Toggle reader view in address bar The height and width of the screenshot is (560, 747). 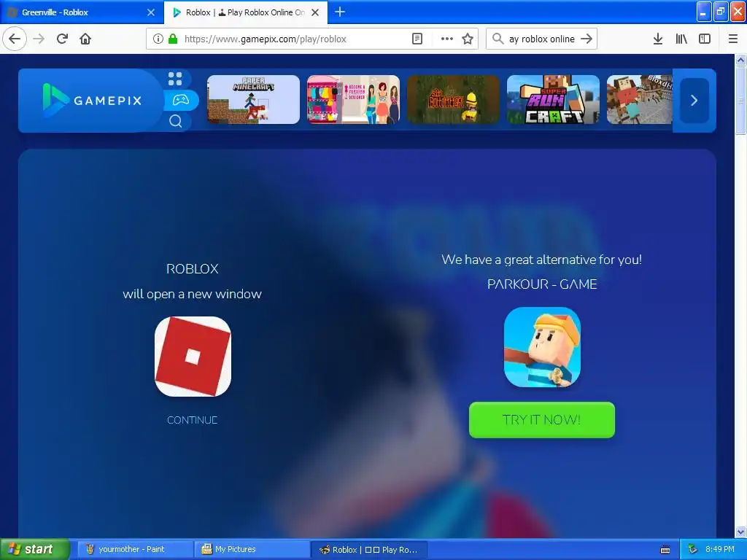[417, 39]
